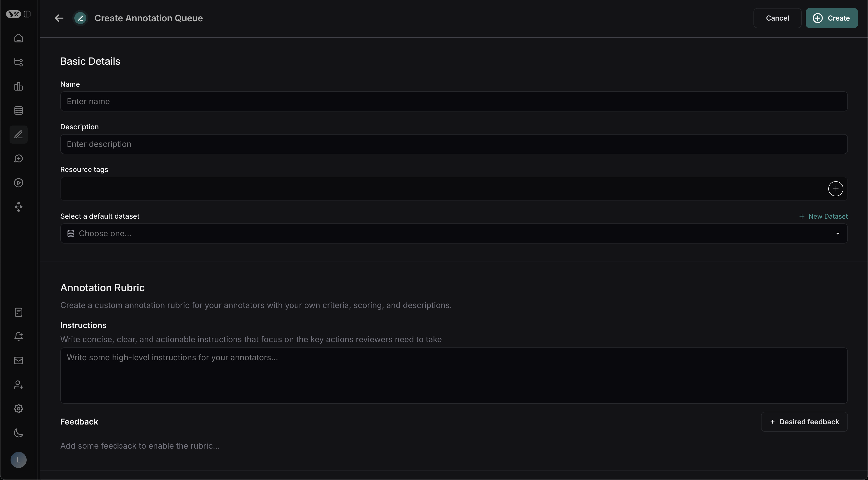This screenshot has width=868, height=480.
Task: Click New Dataset link
Action: [824, 216]
